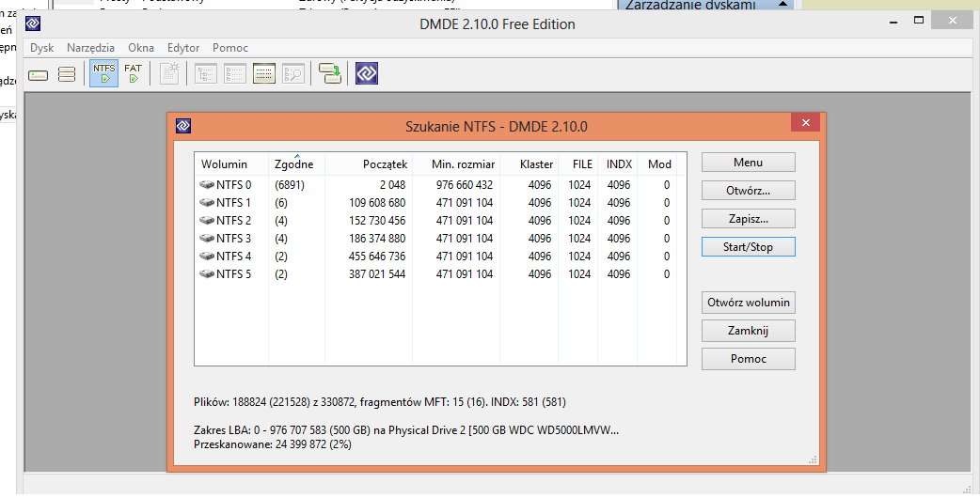
Task: Open the Dysk menu
Action: [x=42, y=48]
